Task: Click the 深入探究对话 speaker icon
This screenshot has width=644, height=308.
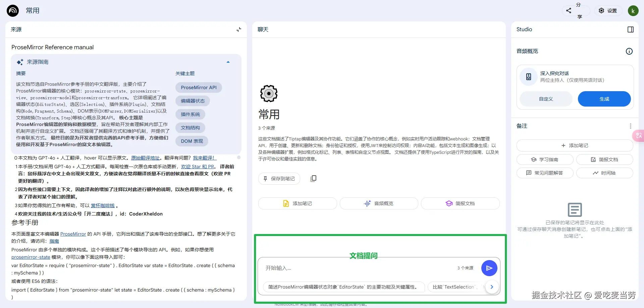Action: pos(529,77)
